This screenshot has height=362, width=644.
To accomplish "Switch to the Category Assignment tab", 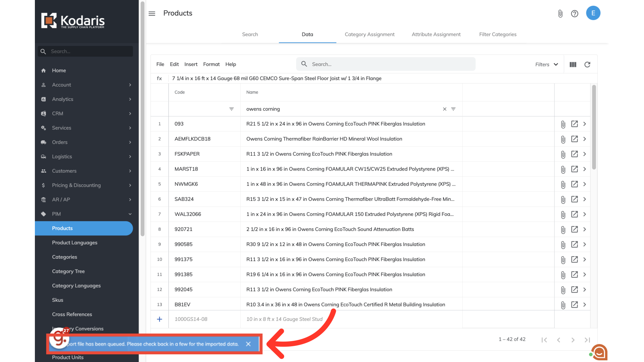I will (370, 34).
